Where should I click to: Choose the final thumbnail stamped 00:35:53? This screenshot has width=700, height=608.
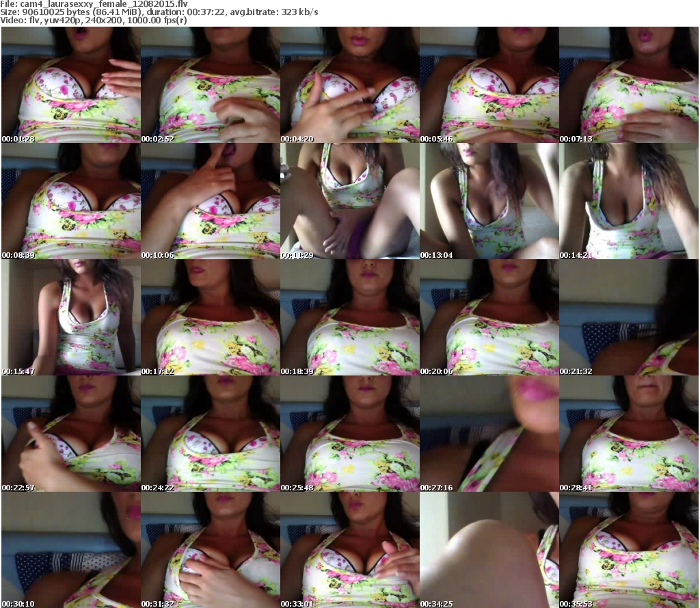coord(629,550)
